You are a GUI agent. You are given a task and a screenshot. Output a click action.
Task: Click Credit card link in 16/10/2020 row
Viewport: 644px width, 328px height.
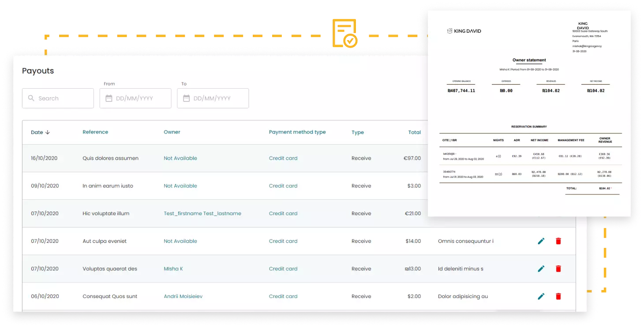(283, 158)
